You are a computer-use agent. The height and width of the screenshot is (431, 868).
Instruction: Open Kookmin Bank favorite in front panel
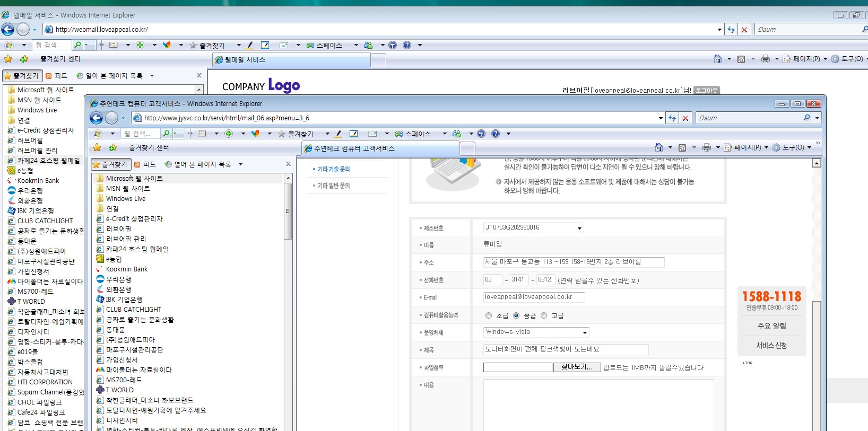point(127,269)
